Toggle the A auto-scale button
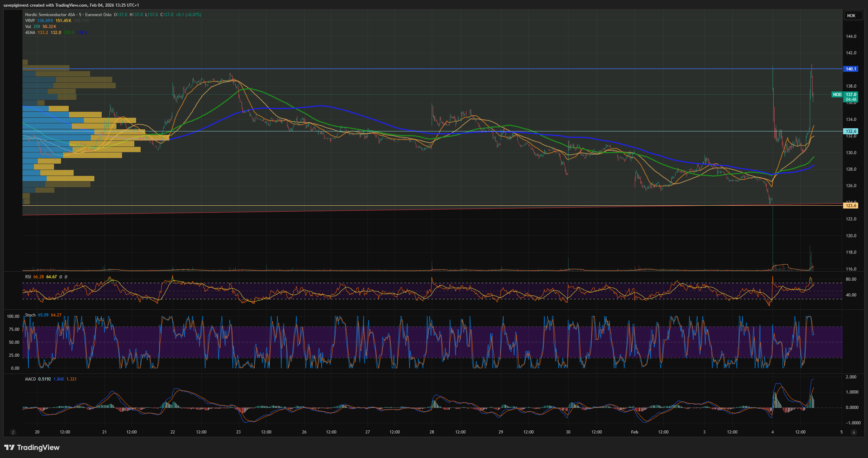This screenshot has width=868, height=458. pyautogui.click(x=854, y=432)
